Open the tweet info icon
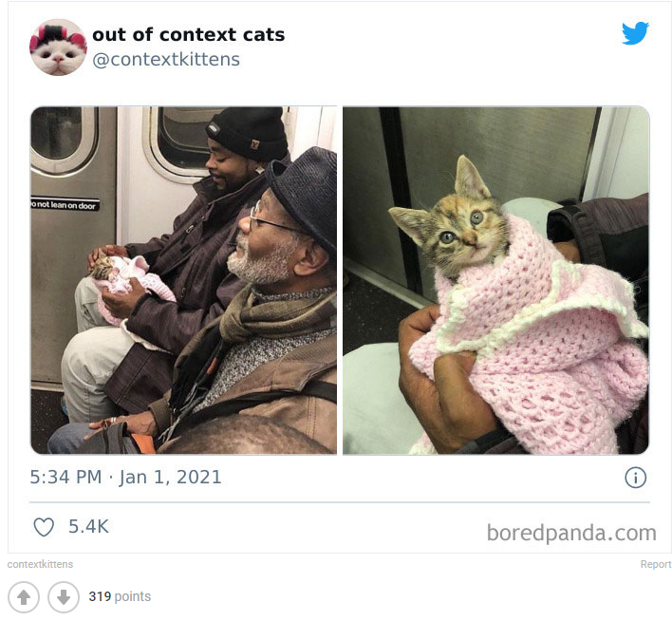This screenshot has width=672, height=621. 635,478
